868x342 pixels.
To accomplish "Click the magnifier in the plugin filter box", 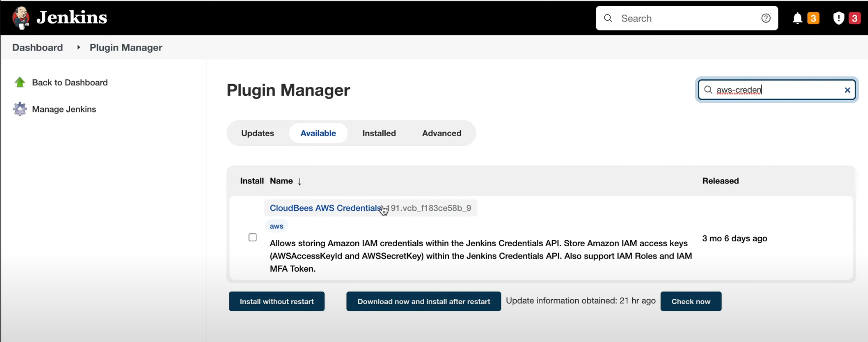I will point(708,89).
